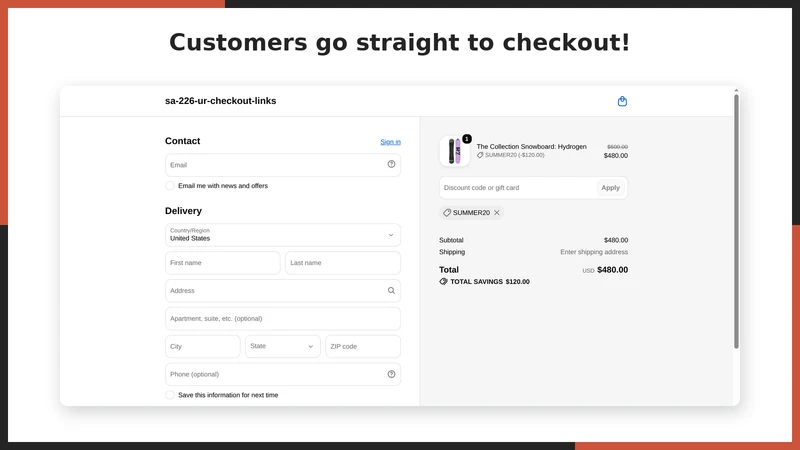The image size is (800, 450).
Task: Focus the Email input field
Action: click(x=283, y=165)
